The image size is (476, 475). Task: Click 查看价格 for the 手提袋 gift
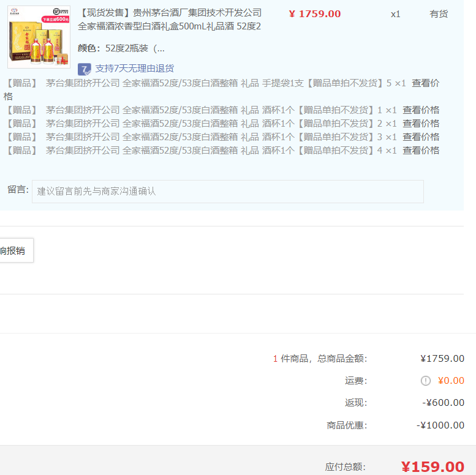click(x=425, y=83)
